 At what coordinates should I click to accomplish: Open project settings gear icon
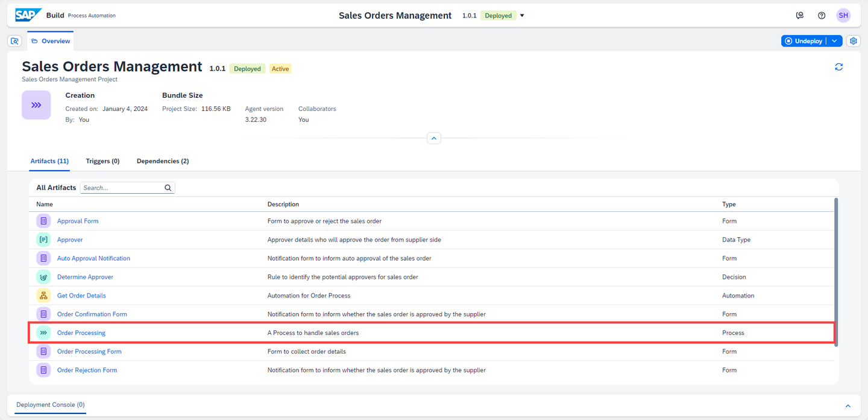point(853,41)
